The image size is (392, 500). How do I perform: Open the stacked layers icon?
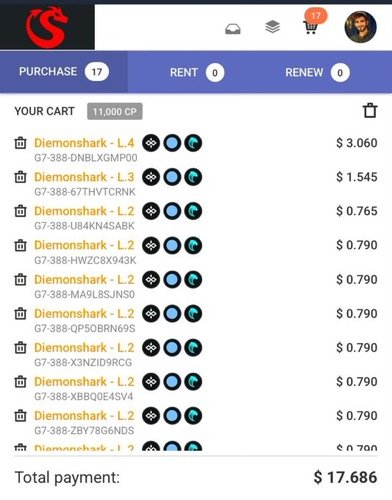[x=272, y=27]
